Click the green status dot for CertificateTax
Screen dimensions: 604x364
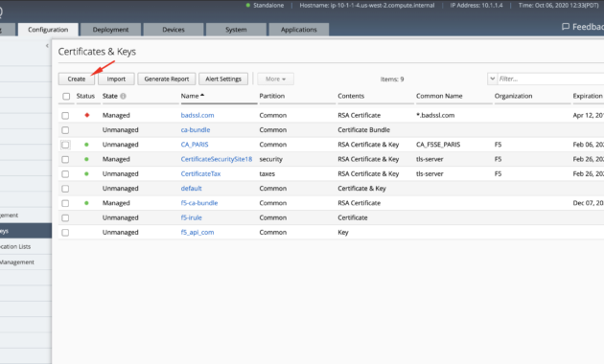coord(86,174)
